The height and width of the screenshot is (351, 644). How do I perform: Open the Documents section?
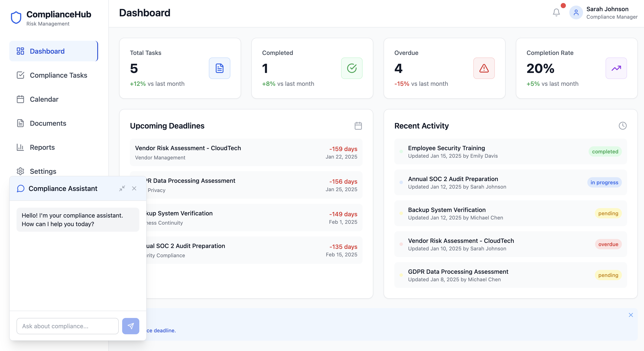pos(48,123)
